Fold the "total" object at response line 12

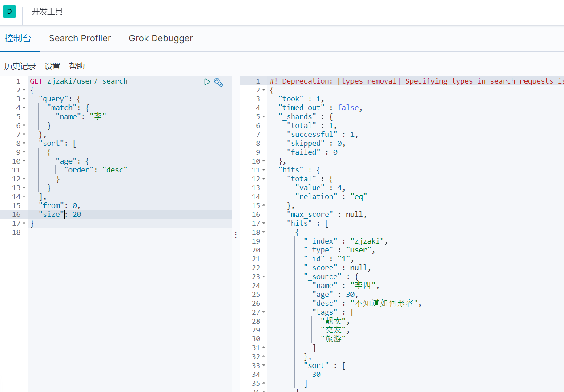coord(264,179)
